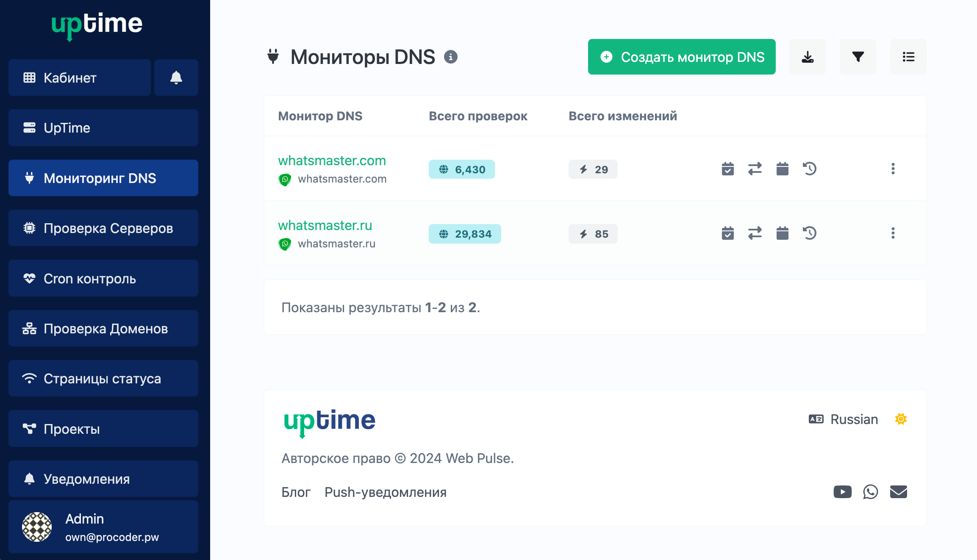The height and width of the screenshot is (560, 977).
Task: Open the filter funnel button
Action: pyautogui.click(x=858, y=57)
